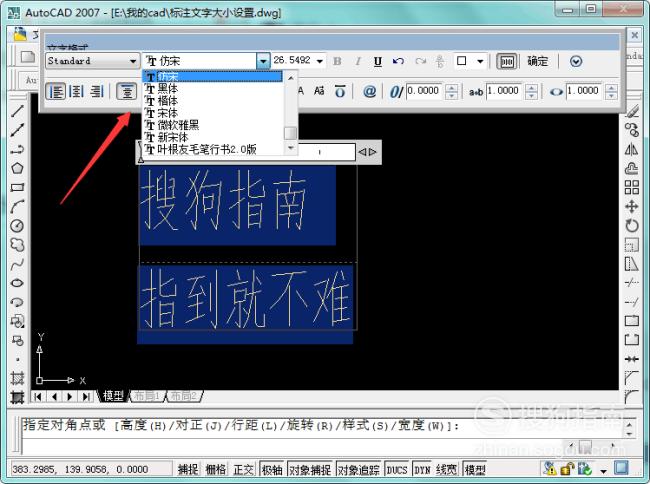Click the ruler toggle icon beside 确定

coord(507,62)
